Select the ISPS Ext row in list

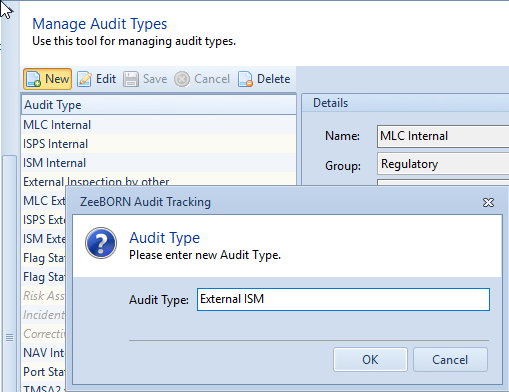click(44, 220)
